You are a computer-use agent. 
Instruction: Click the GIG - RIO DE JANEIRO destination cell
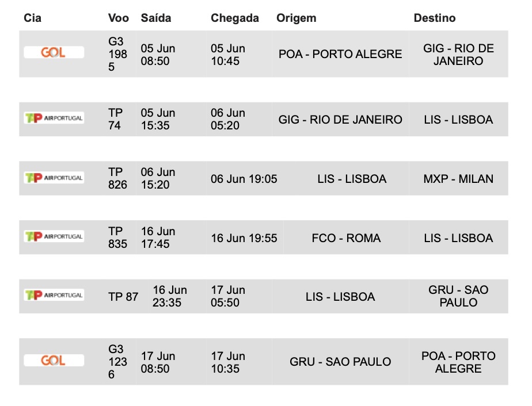pyautogui.click(x=458, y=55)
